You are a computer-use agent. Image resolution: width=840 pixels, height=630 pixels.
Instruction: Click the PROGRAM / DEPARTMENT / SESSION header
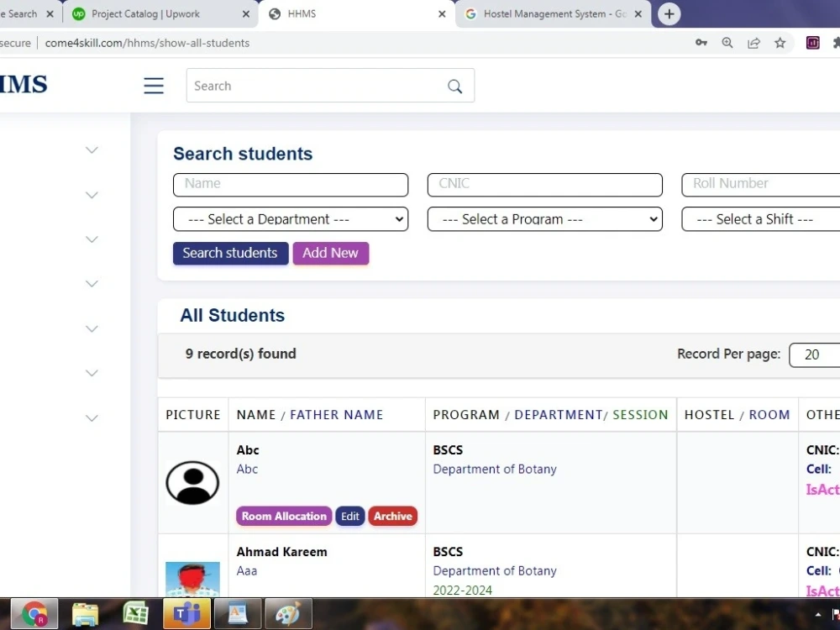551,415
